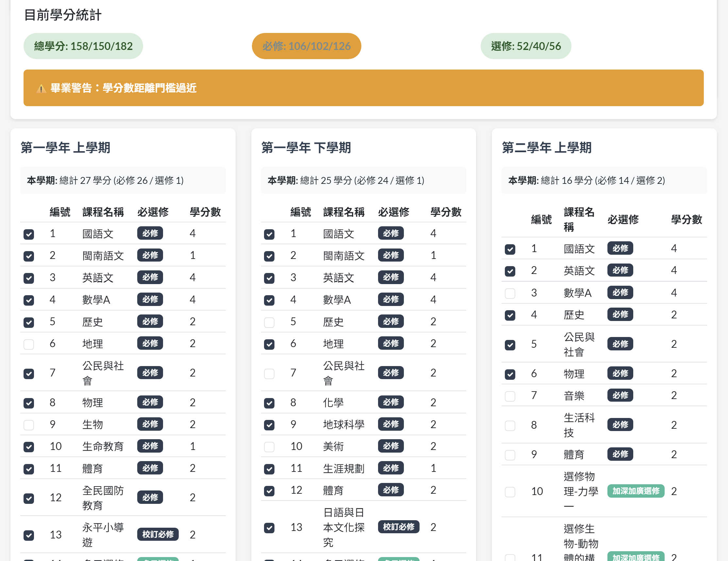Check 生活科技 course checkbox

510,425
